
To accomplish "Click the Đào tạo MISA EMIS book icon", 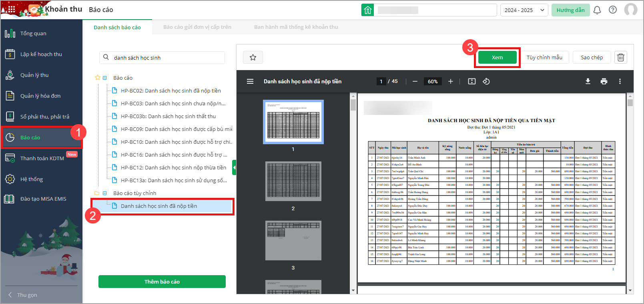I will 9,199.
